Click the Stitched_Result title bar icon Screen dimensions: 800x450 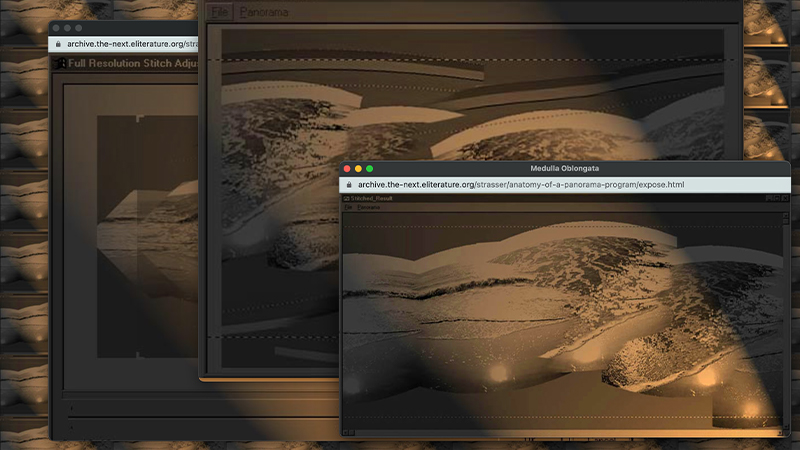click(346, 198)
